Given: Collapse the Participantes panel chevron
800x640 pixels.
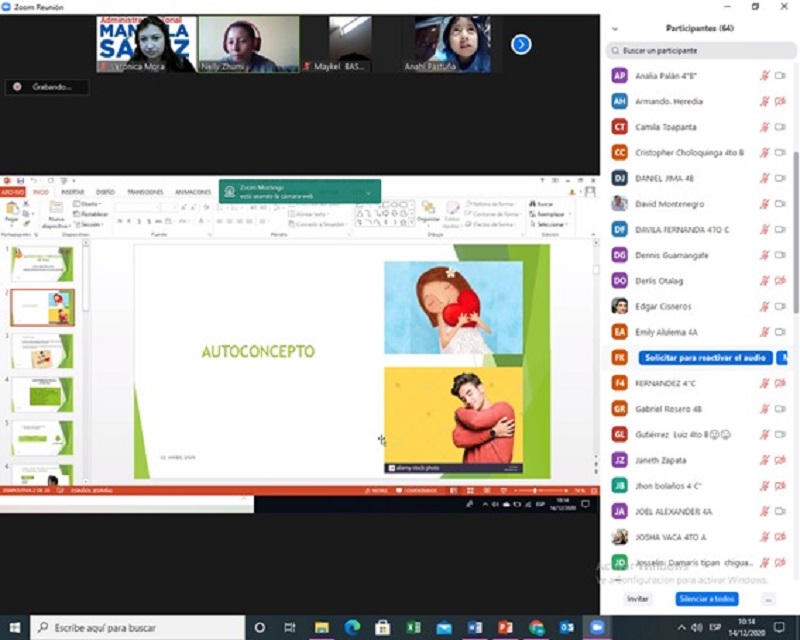Looking at the screenshot, I should point(615,29).
